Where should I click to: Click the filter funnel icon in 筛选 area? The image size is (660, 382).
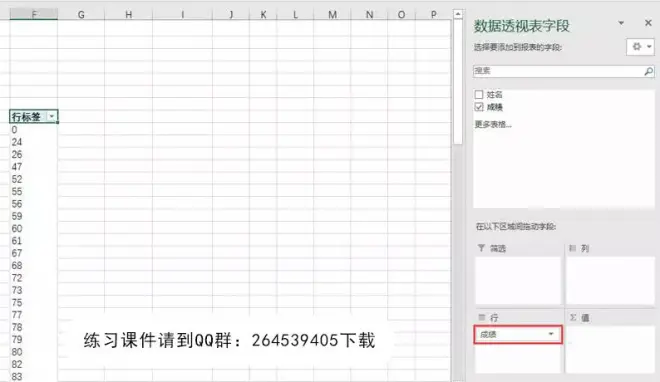(481, 248)
